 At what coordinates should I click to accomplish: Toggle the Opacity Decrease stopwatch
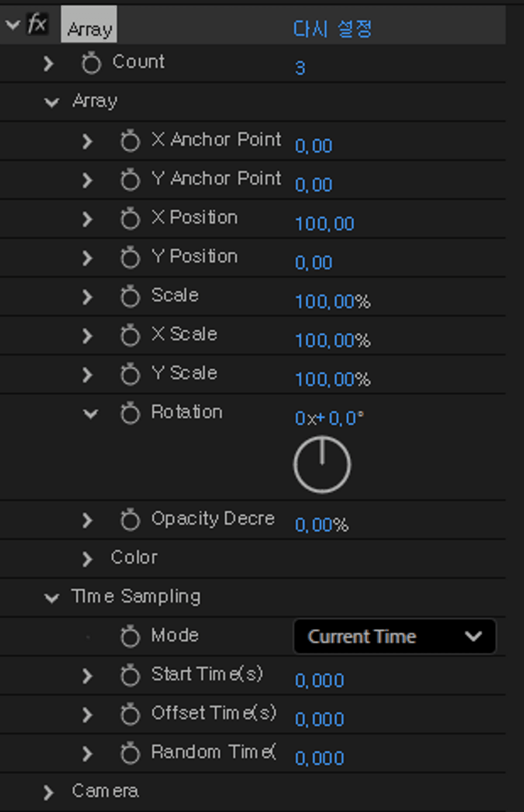(x=130, y=520)
